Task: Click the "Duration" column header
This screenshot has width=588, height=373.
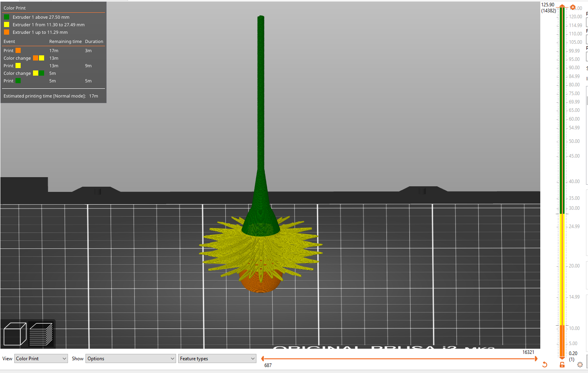Action: point(94,41)
